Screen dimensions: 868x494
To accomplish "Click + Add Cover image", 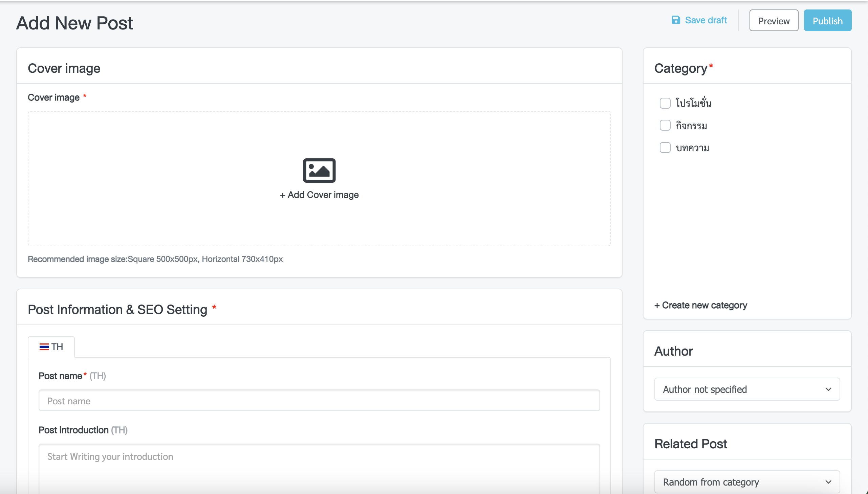I will tap(319, 195).
